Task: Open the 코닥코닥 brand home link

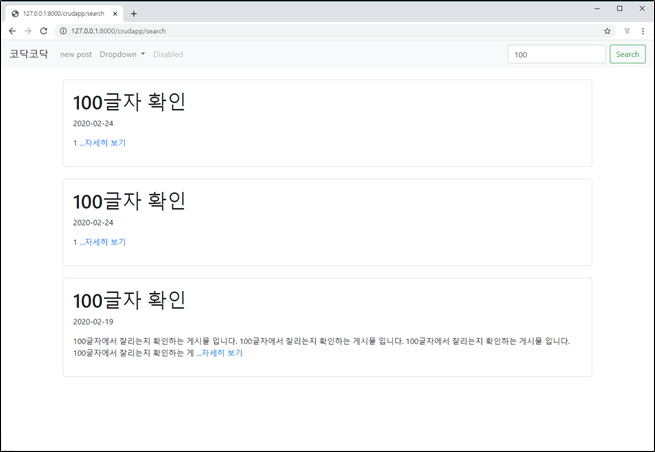Action: coord(29,54)
